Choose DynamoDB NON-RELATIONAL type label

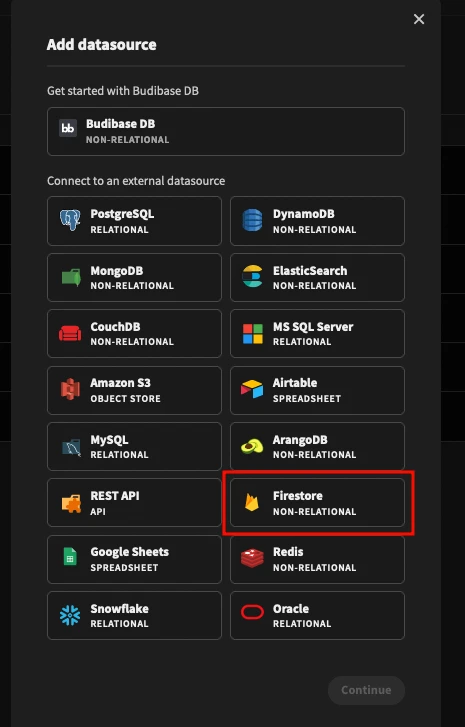coord(314,230)
